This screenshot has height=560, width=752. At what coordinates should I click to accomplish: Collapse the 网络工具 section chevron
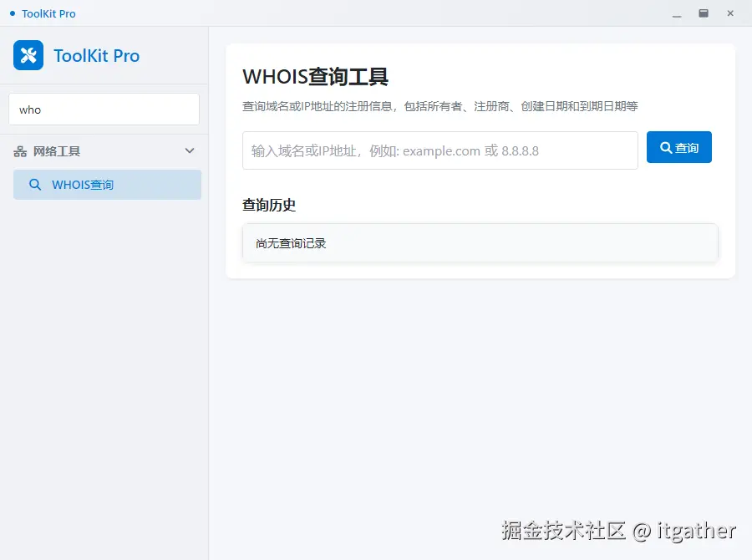(x=190, y=151)
